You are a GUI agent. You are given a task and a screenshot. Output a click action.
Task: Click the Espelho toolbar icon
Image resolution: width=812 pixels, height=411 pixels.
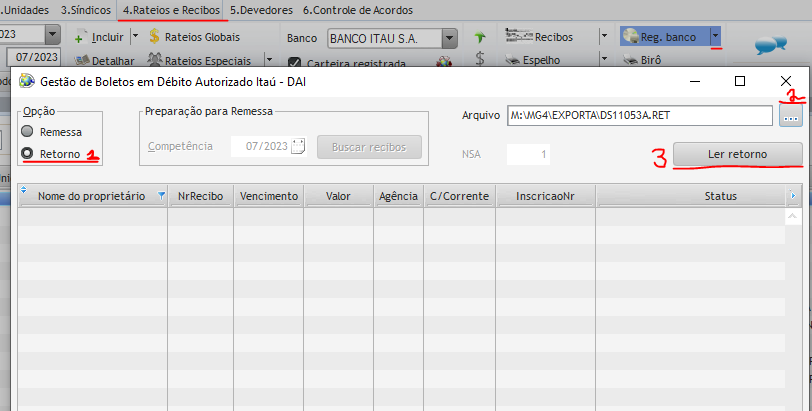tap(512, 60)
